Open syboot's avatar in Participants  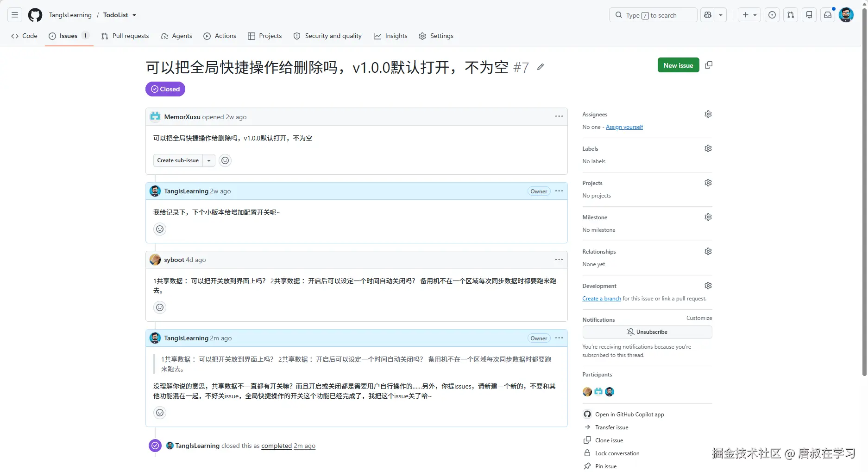pyautogui.click(x=587, y=392)
